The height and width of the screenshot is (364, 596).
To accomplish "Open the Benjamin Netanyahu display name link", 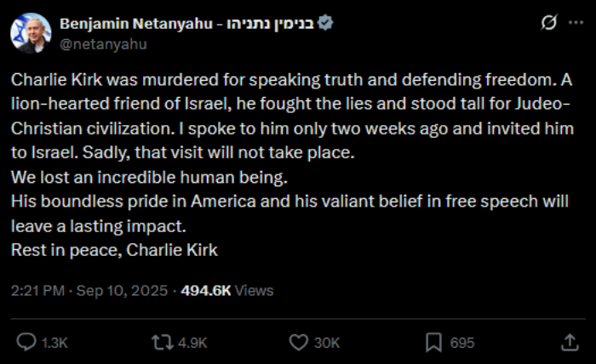I will (136, 24).
